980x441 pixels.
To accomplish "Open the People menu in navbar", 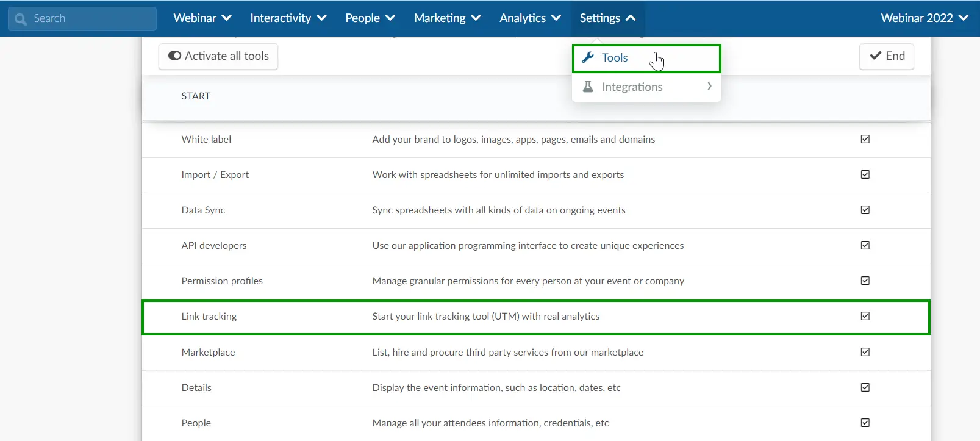I will pos(370,18).
